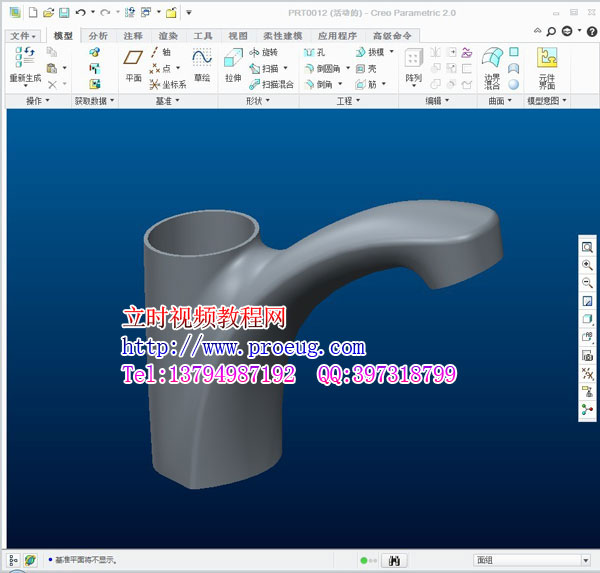This screenshot has height=573, width=600.
Task: Expand the 获取数据 group dropdown
Action: click(94, 101)
